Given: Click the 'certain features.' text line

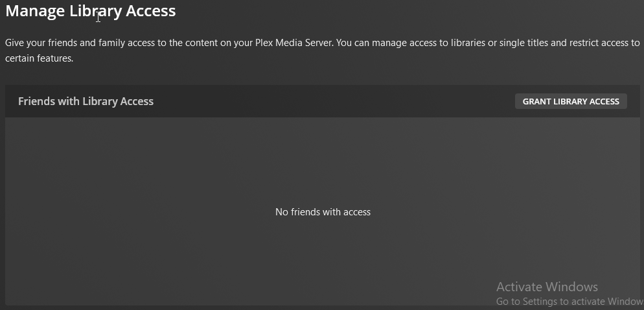Looking at the screenshot, I should (x=40, y=58).
